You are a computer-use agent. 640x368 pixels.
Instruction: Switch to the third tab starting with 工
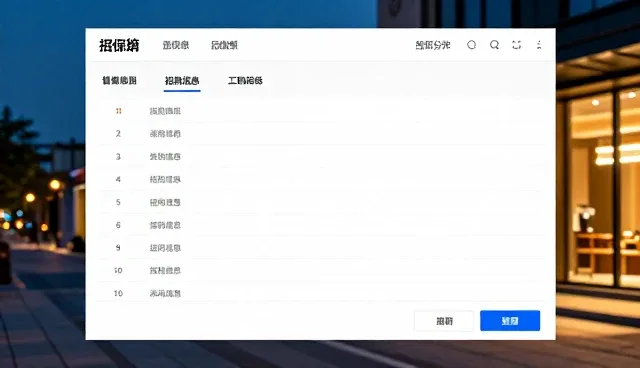245,80
